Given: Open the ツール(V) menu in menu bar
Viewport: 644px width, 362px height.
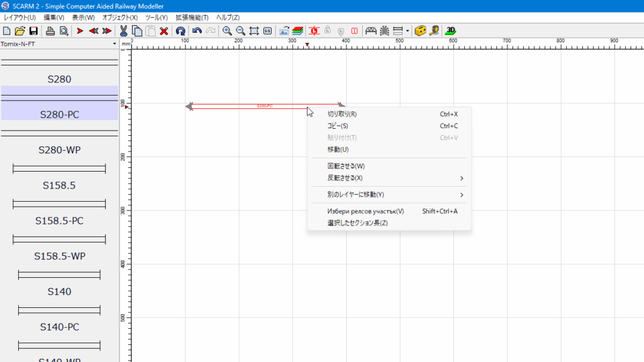Looking at the screenshot, I should click(x=157, y=17).
